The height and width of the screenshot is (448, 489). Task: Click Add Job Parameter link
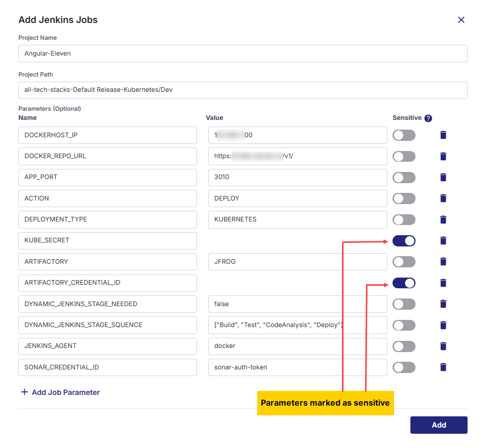pyautogui.click(x=61, y=392)
